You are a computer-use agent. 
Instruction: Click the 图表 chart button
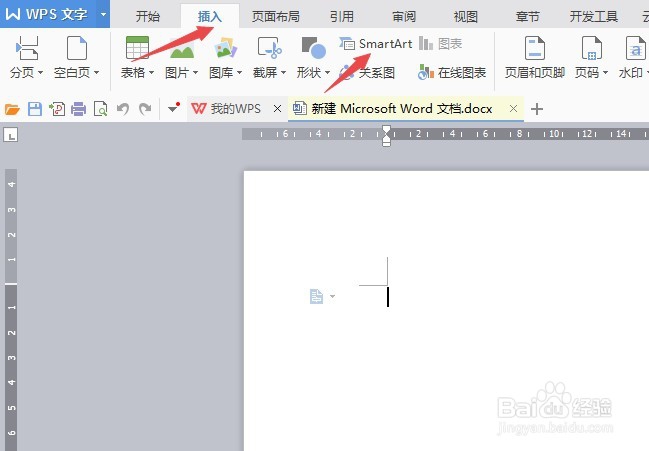tap(441, 43)
